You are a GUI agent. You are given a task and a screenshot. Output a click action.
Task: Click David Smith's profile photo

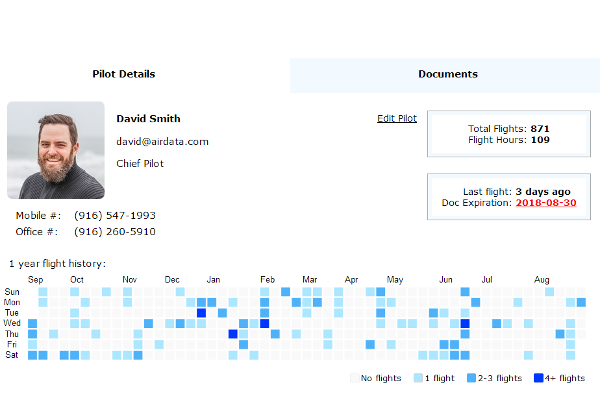point(56,150)
